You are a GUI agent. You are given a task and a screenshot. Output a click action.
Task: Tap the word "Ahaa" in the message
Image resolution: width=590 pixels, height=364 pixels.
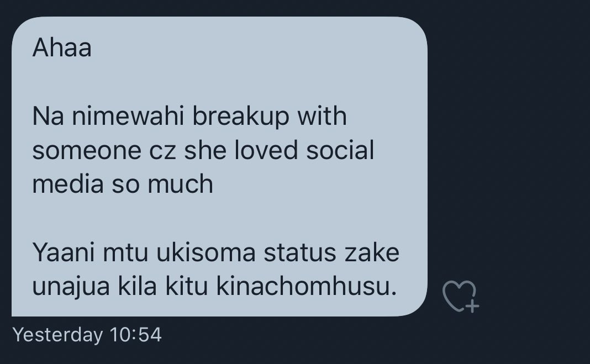coord(62,48)
